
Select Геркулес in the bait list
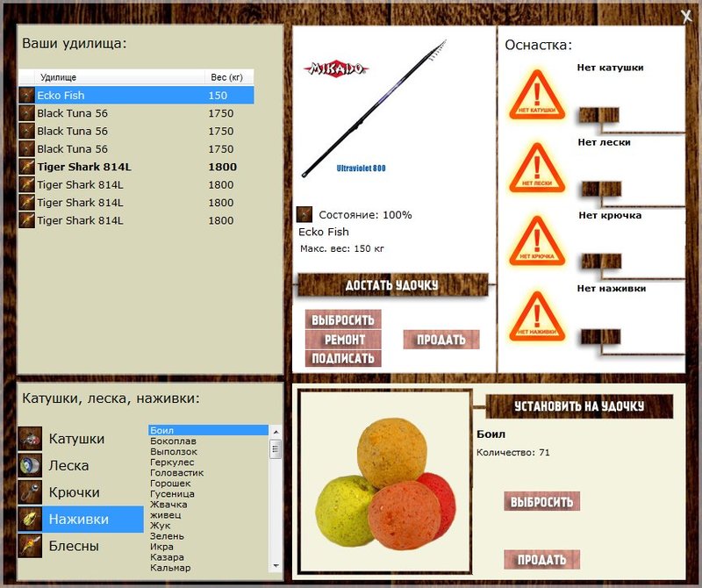pyautogui.click(x=208, y=463)
